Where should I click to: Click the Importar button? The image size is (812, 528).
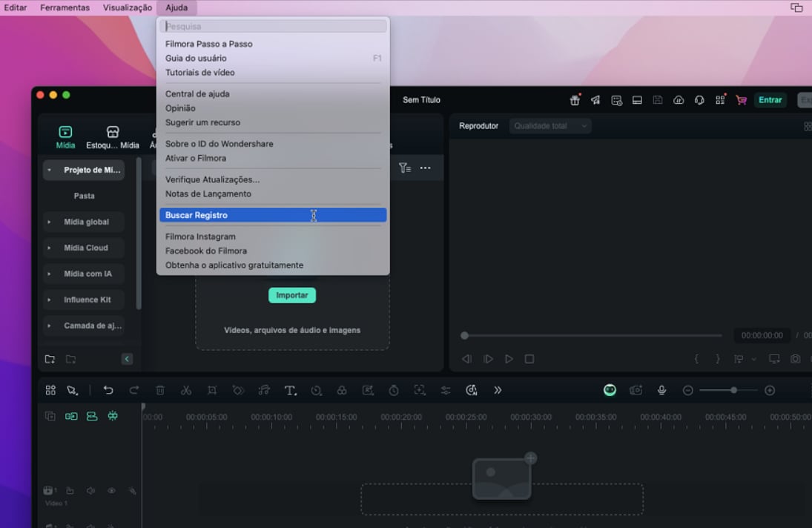[292, 295]
